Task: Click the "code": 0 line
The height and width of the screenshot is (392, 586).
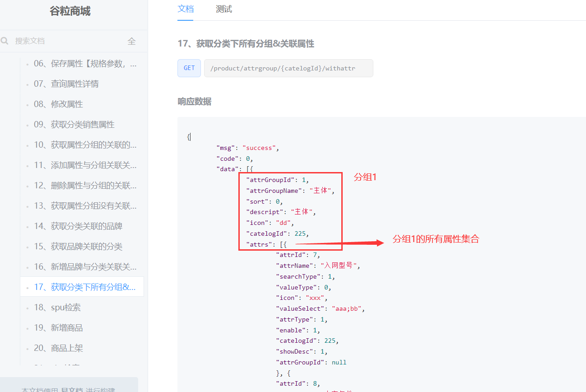Action: point(235,159)
